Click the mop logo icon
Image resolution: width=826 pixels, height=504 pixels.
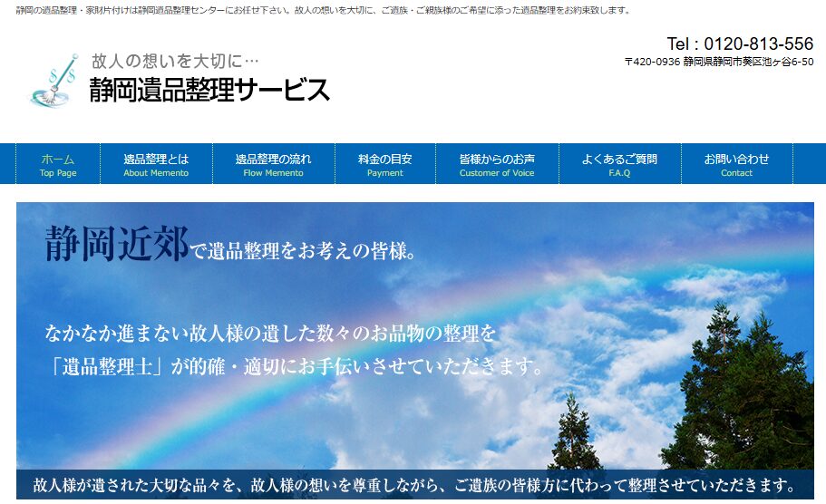pyautogui.click(x=53, y=81)
